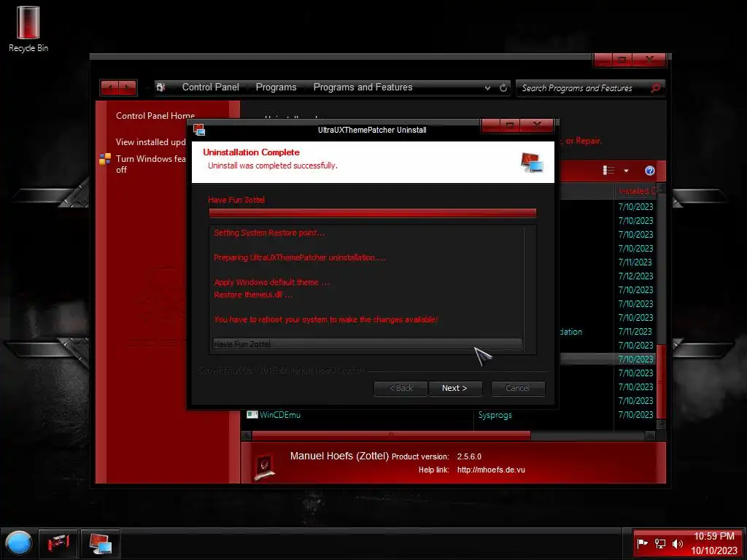This screenshot has height=560, width=747.
Task: Open Control Panel Home link
Action: click(155, 116)
